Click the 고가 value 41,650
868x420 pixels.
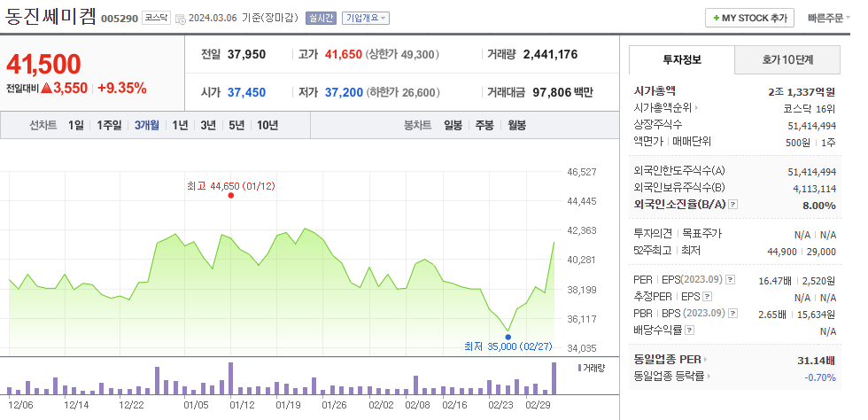[344, 54]
